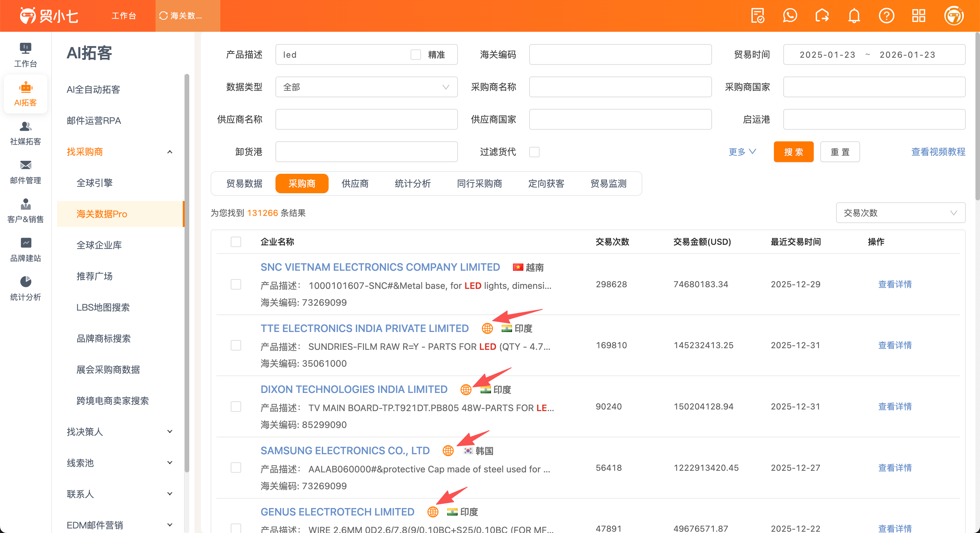Click globe icon beside TTE ELECTRONICS INDIA
Screen dimensions: 980x533
coord(487,328)
